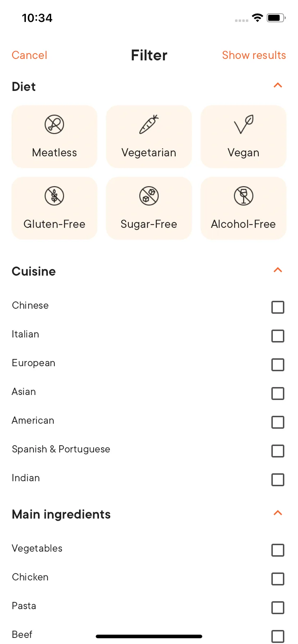Select the Gluten-Free wheat icon
This screenshot has height=644, width=298.
(54, 196)
